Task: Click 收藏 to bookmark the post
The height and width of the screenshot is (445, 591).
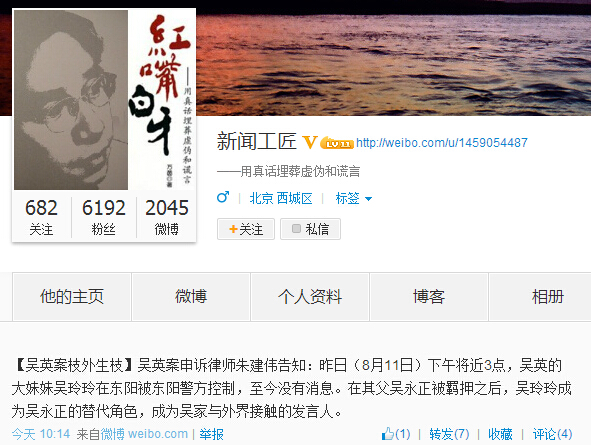Action: (x=500, y=434)
